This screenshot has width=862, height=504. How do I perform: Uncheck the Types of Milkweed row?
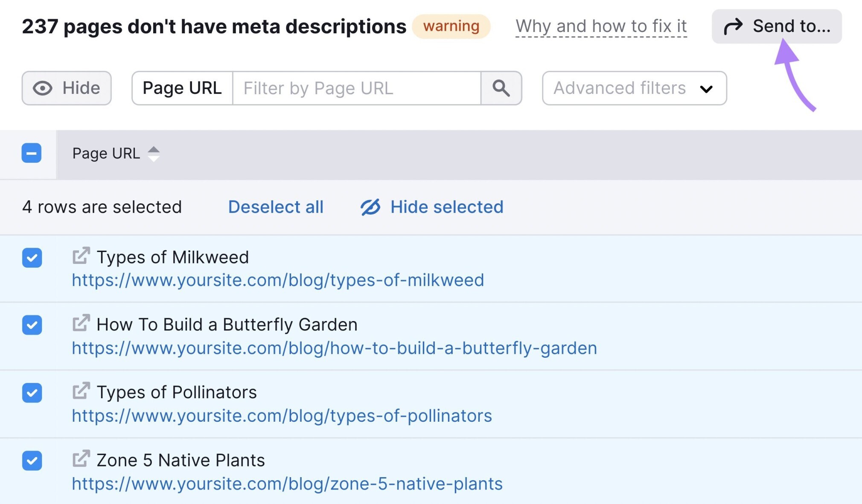click(x=32, y=258)
